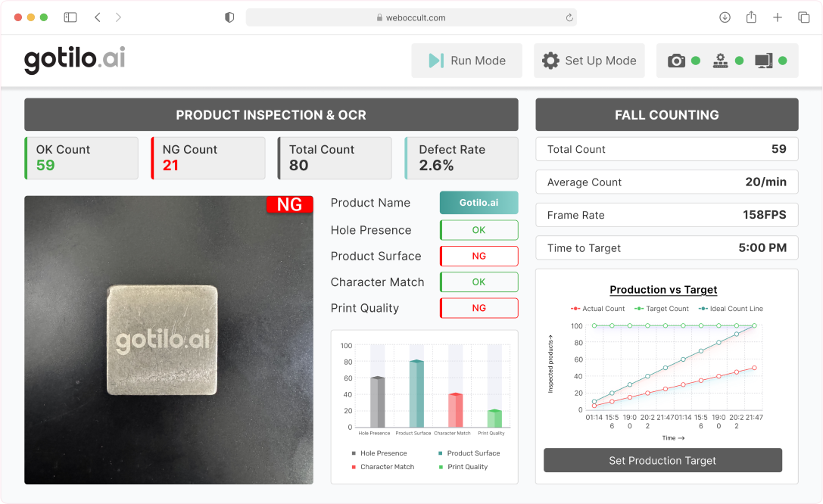The height and width of the screenshot is (504, 823).
Task: Click the weboccult.com address field
Action: (x=411, y=17)
